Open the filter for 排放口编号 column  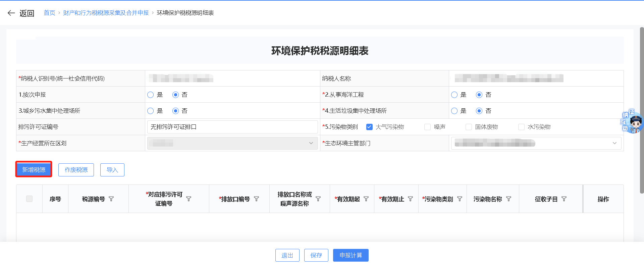click(257, 199)
